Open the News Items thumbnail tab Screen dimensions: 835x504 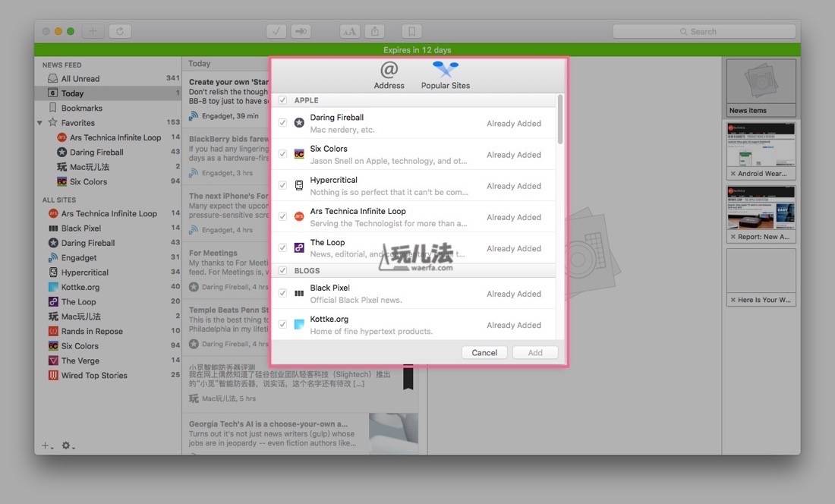coord(761,88)
